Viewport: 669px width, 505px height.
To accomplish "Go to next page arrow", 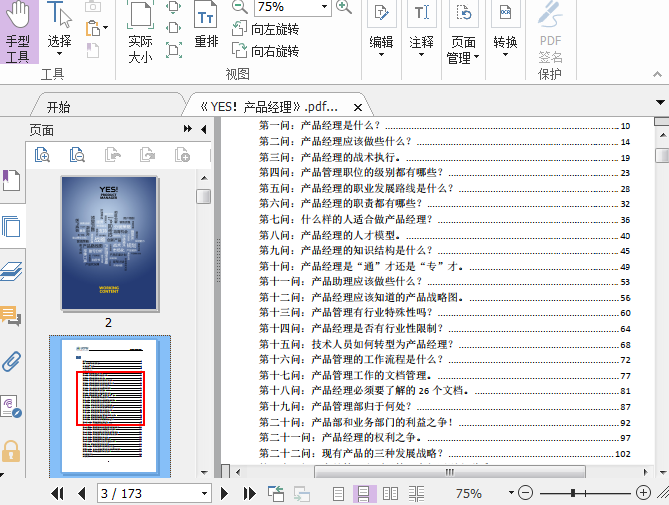I will pos(224,493).
